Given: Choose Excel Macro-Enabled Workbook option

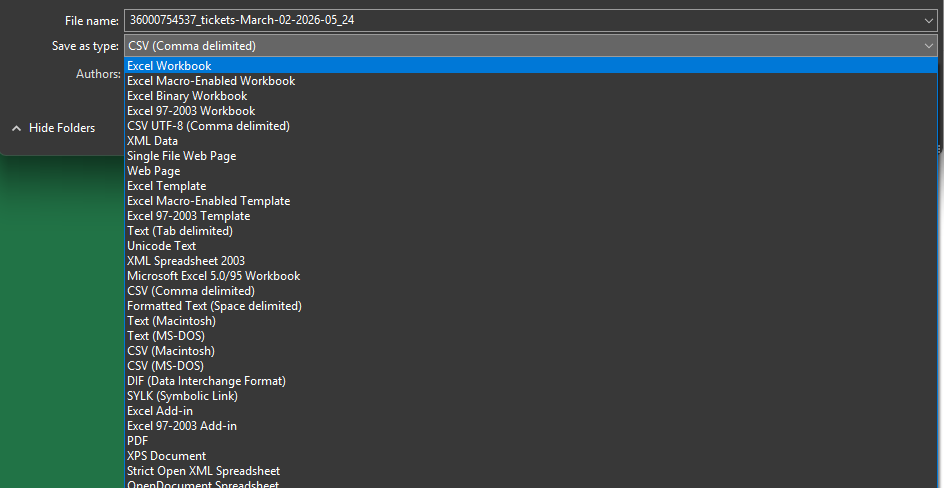Looking at the screenshot, I should (530, 81).
